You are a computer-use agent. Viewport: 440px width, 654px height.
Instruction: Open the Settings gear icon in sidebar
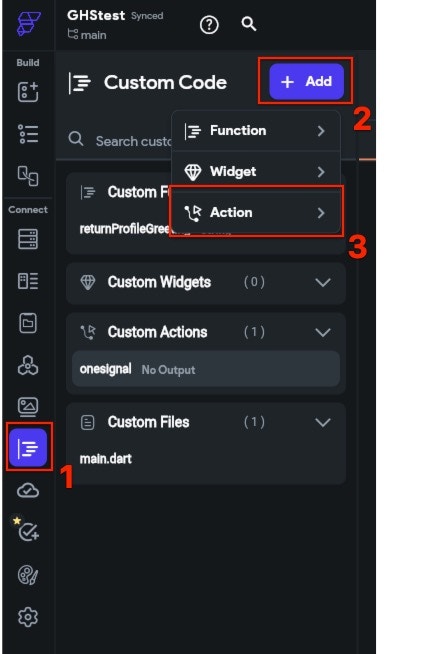(x=28, y=617)
